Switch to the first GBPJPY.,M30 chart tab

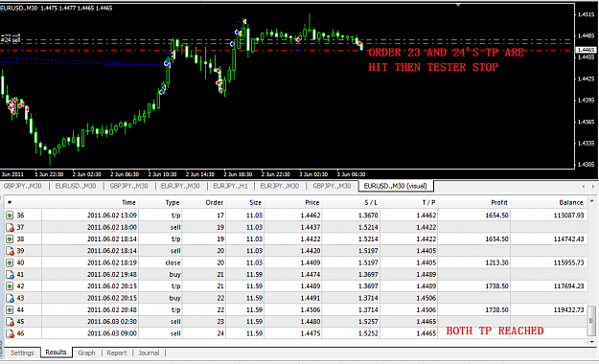pyautogui.click(x=22, y=186)
